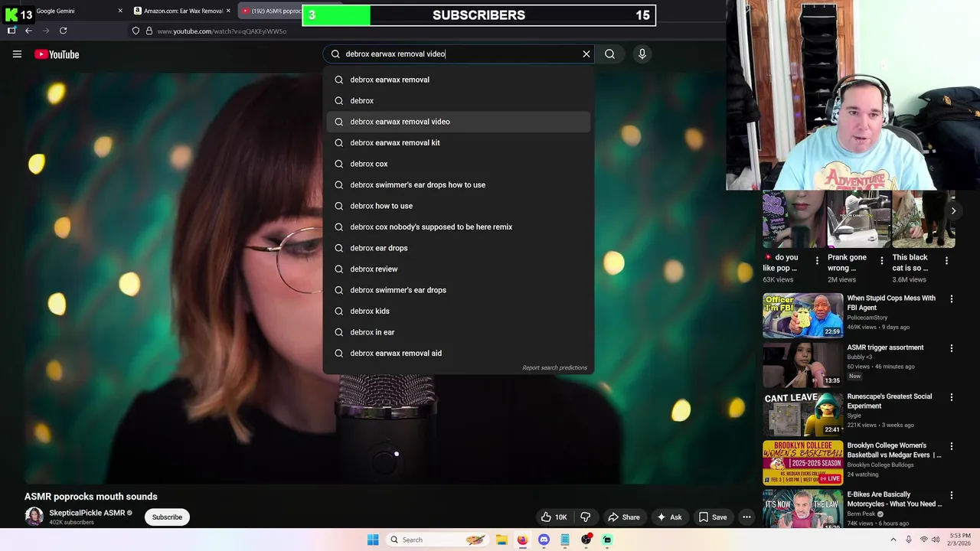Switch to the Google Gemini tab
Screen dimensions: 980x551
pos(65,11)
